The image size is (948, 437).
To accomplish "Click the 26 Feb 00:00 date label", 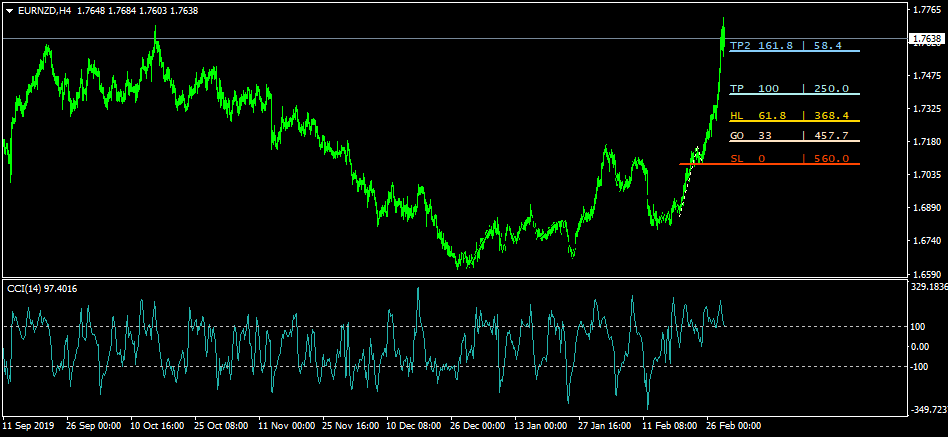I will tap(735, 425).
